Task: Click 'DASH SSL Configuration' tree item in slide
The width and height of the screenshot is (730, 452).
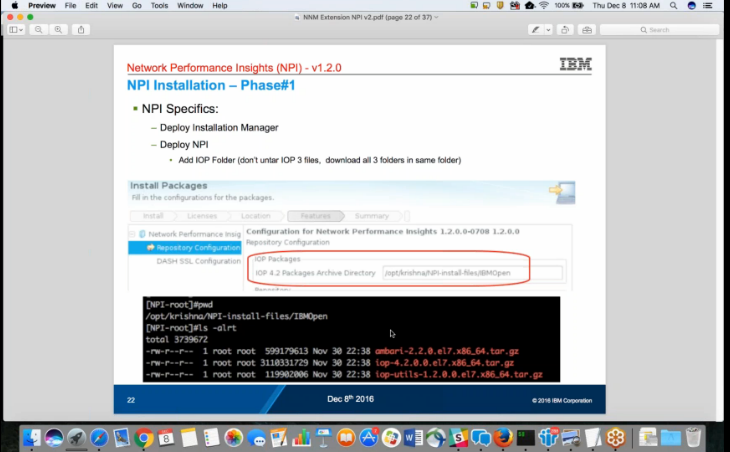Action: point(198,261)
